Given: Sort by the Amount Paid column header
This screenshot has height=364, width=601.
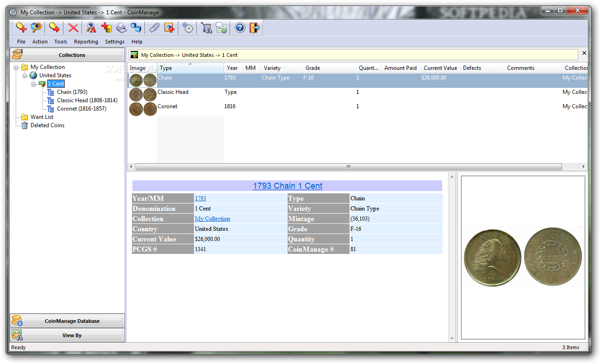Looking at the screenshot, I should tap(401, 68).
